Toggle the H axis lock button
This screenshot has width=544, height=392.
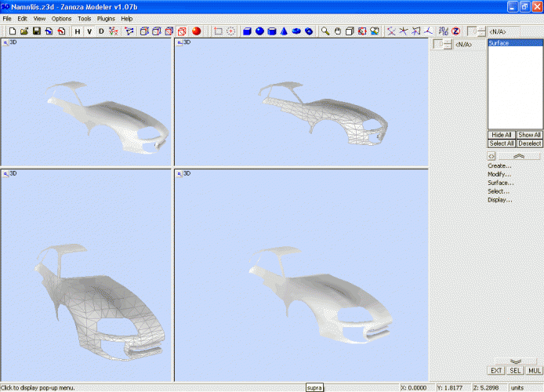[77, 31]
